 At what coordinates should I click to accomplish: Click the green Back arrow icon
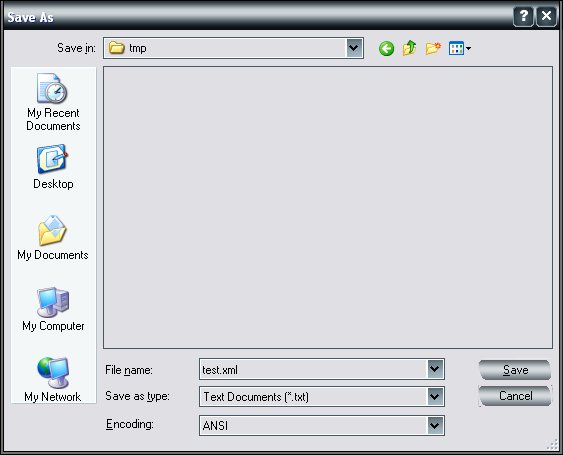(x=386, y=48)
